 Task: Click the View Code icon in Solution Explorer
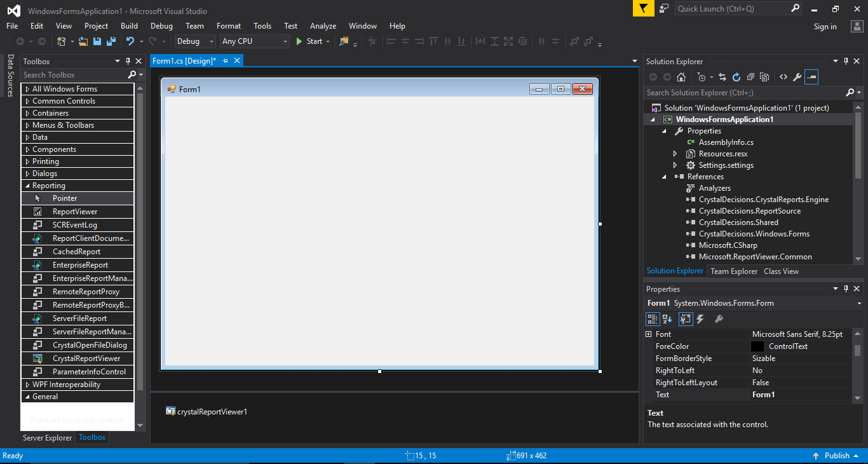(783, 77)
